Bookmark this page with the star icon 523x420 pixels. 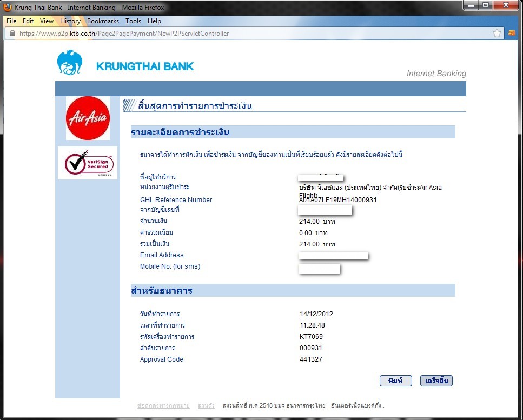(496, 33)
